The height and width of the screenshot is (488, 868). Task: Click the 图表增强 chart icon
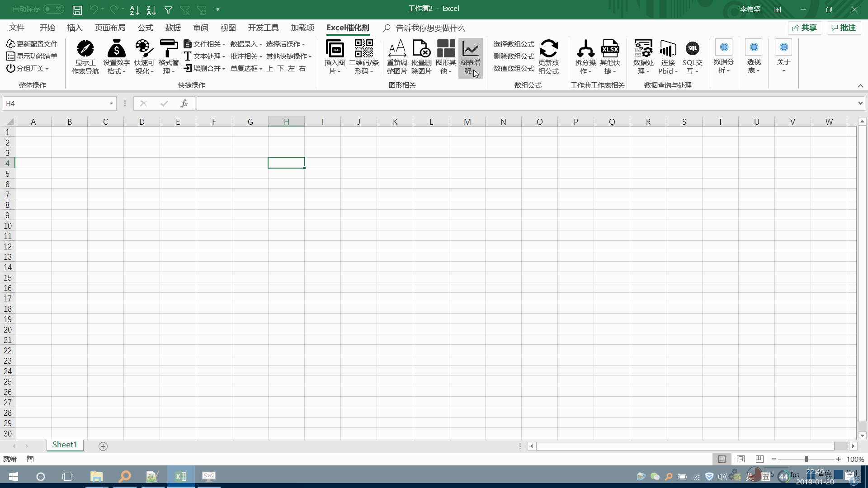(x=470, y=48)
